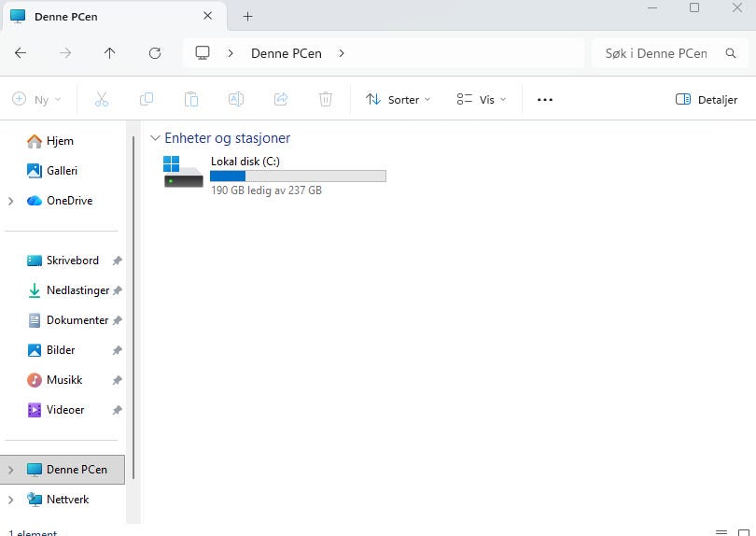756x536 pixels.
Task: Click the pin icon beside Bilder
Action: tap(118, 351)
